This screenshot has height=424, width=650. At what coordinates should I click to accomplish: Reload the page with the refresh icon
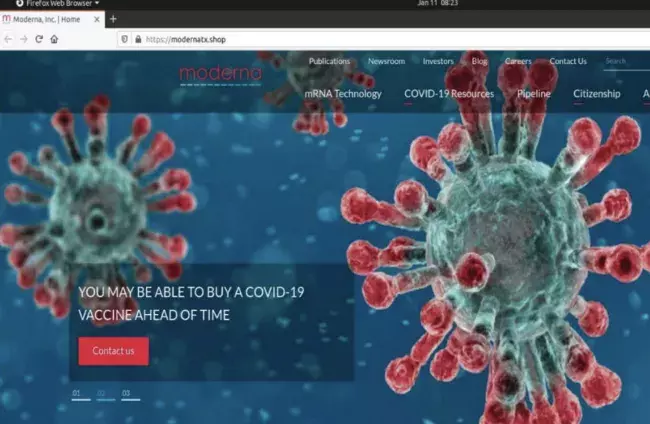[39, 39]
